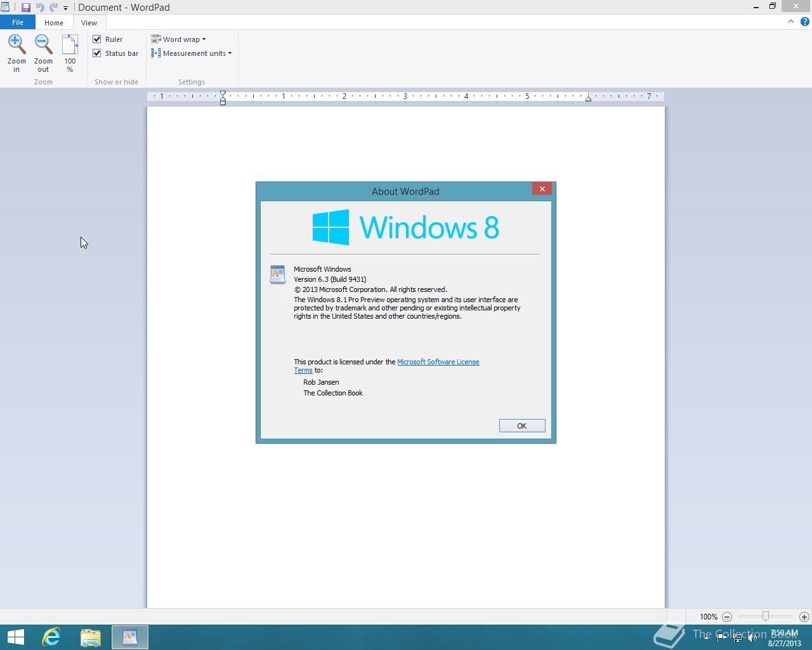The width and height of the screenshot is (812, 650).
Task: Click the 'Rob Jansen' licensee name
Action: [x=321, y=382]
